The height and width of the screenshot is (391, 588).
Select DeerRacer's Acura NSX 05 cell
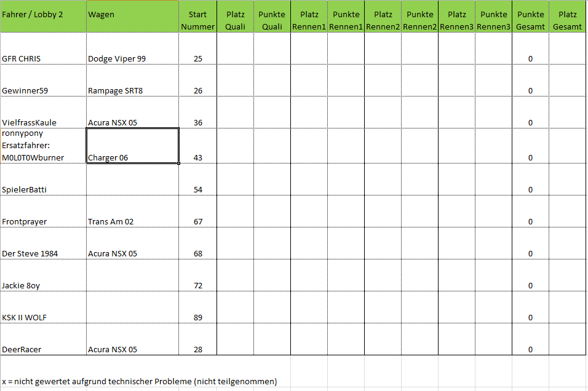coord(132,349)
